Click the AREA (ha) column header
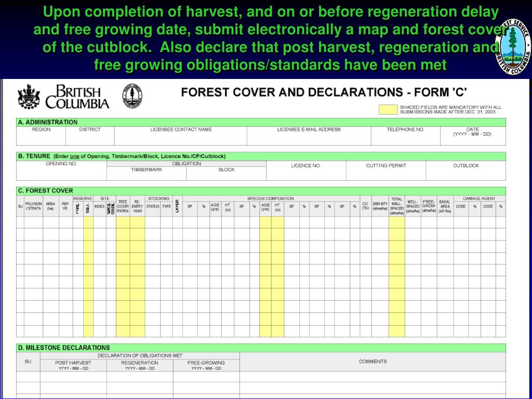 50,206
